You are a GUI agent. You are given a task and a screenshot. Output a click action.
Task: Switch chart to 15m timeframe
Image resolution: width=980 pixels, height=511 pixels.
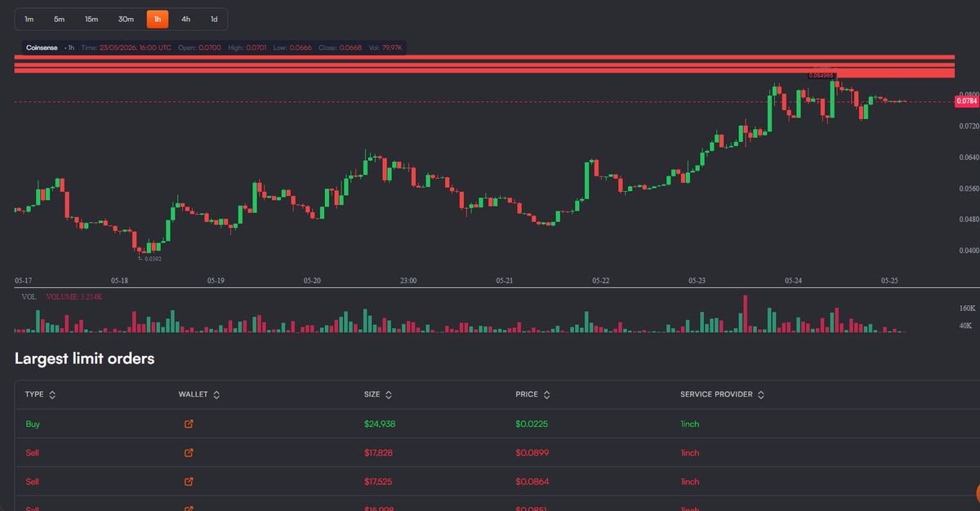point(91,19)
